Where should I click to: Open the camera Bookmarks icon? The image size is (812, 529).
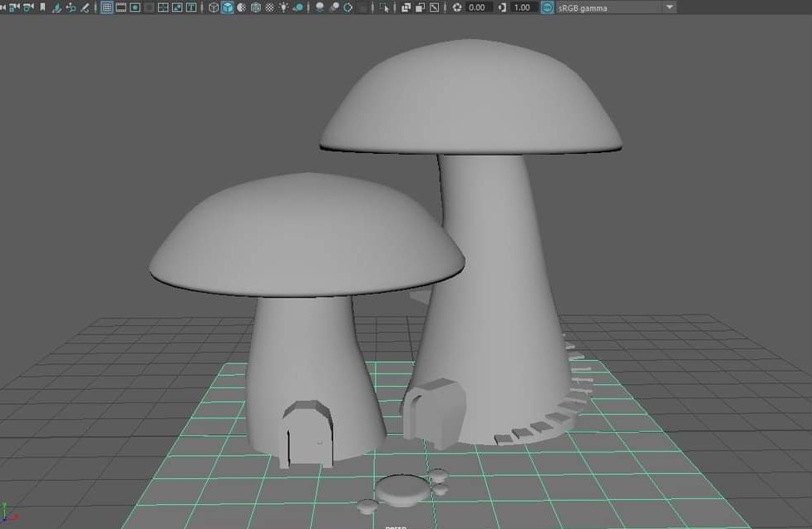[x=42, y=7]
